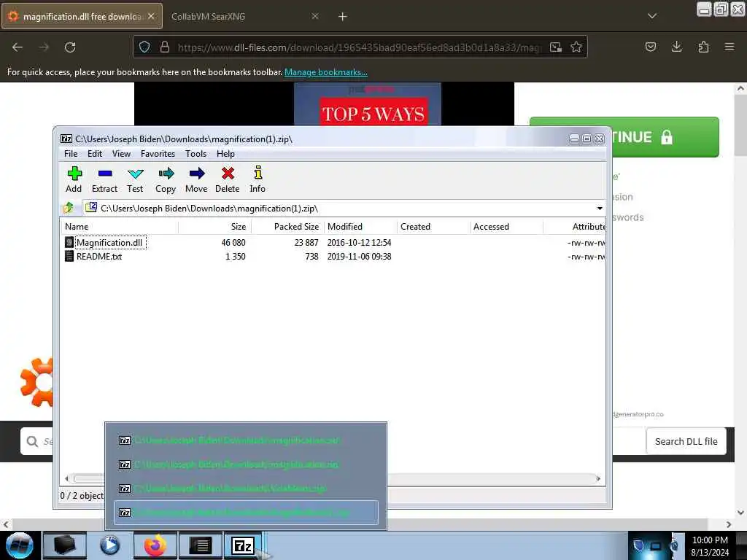Click the Save to Pocket icon
Viewport: 747px width, 560px height.
click(x=650, y=47)
